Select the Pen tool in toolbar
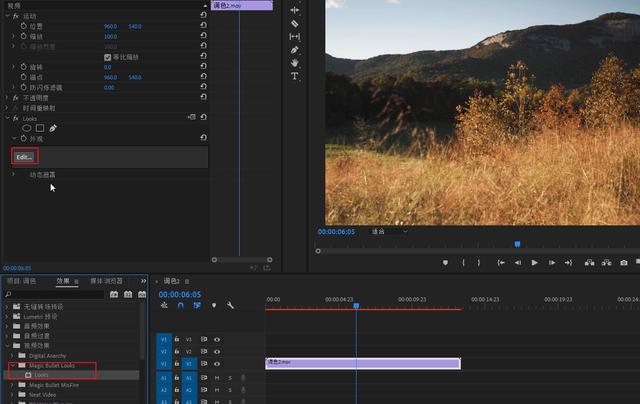This screenshot has height=404, width=640. (295, 50)
